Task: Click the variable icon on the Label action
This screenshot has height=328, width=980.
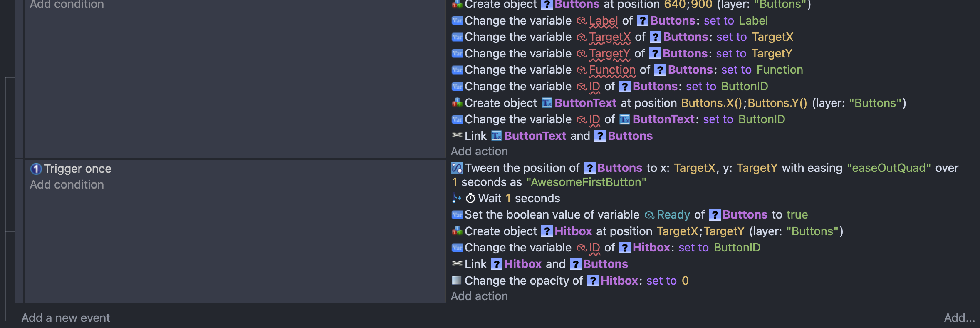Action: (457, 20)
